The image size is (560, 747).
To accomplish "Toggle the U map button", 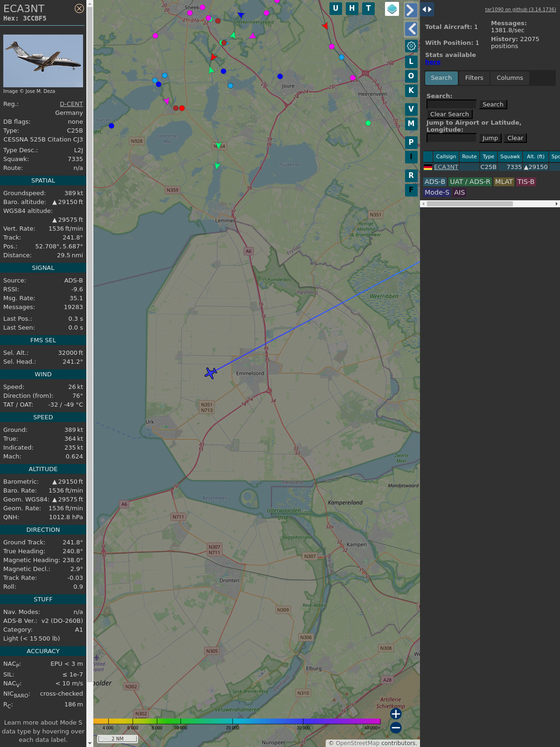I will pos(336,8).
